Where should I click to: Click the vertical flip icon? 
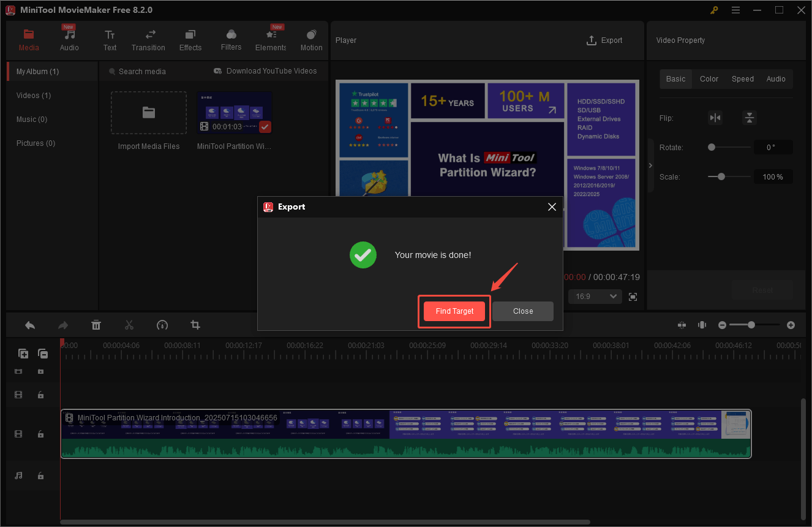click(750, 118)
